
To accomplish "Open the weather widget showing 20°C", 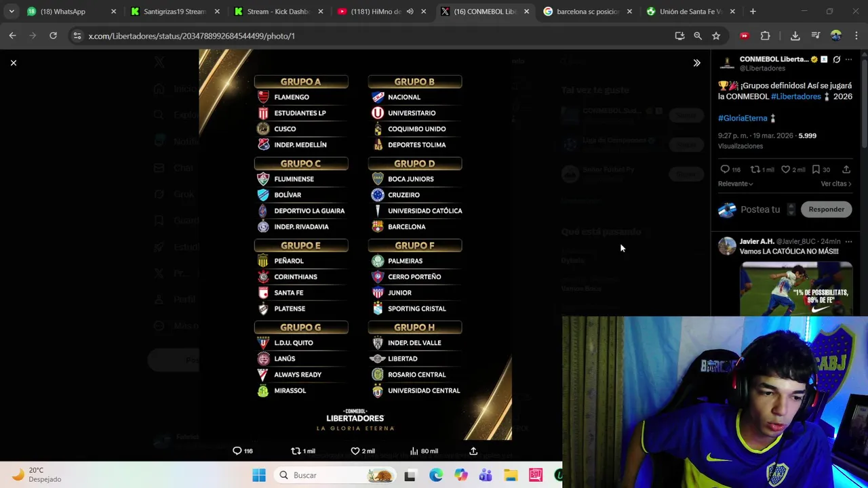I will pos(37,474).
